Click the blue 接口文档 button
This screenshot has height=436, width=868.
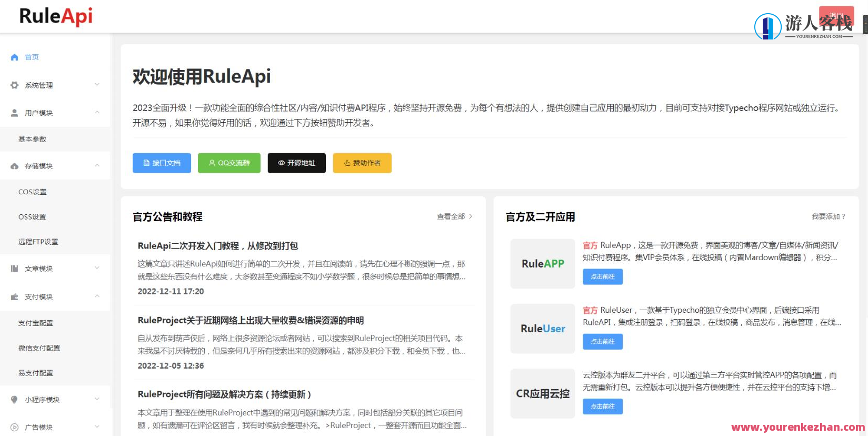[162, 163]
